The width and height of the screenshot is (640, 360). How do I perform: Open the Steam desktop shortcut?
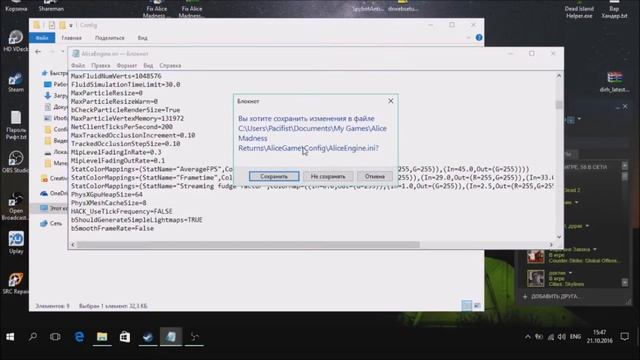pyautogui.click(x=16, y=82)
